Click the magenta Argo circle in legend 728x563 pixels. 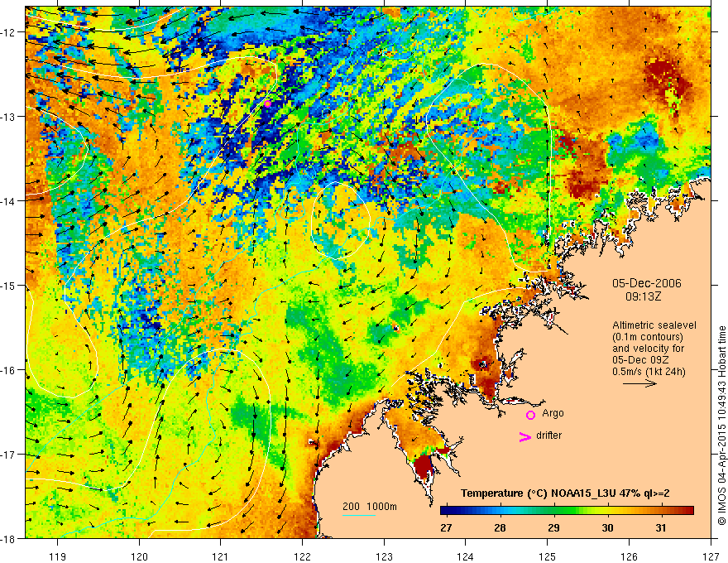point(530,415)
